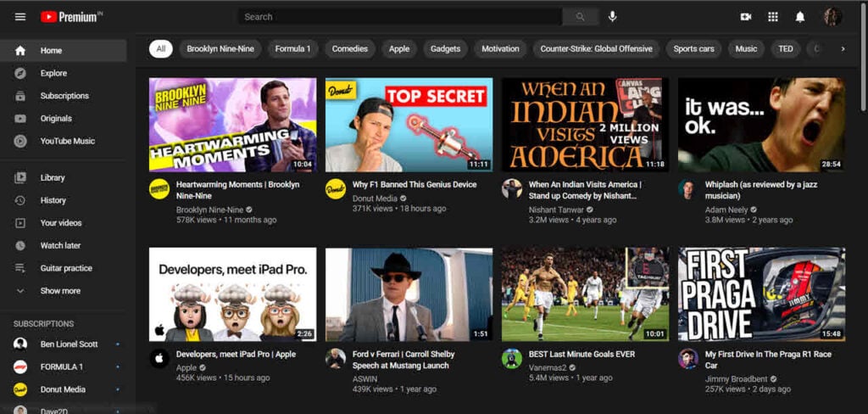
Task: Open the hamburger guide menu
Action: 20,17
